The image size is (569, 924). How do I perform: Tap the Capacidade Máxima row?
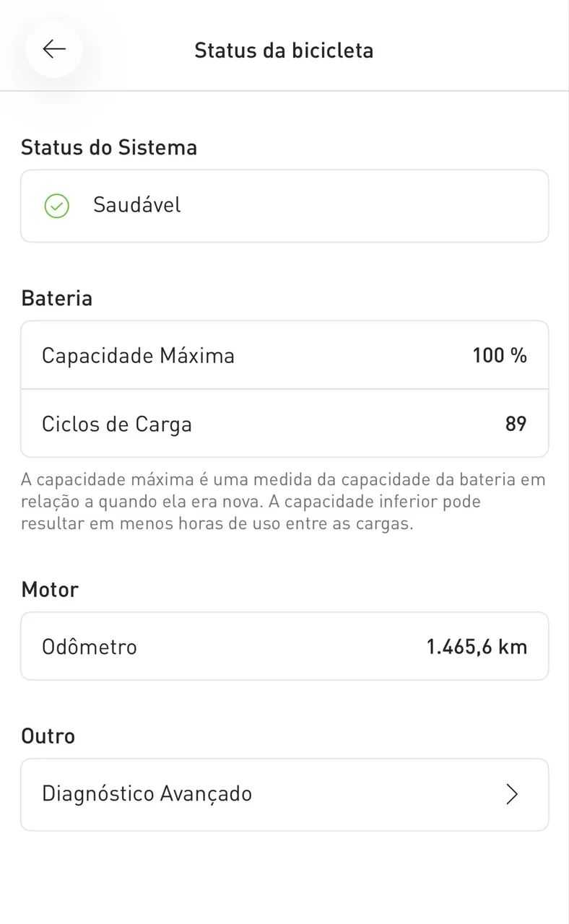tap(284, 355)
